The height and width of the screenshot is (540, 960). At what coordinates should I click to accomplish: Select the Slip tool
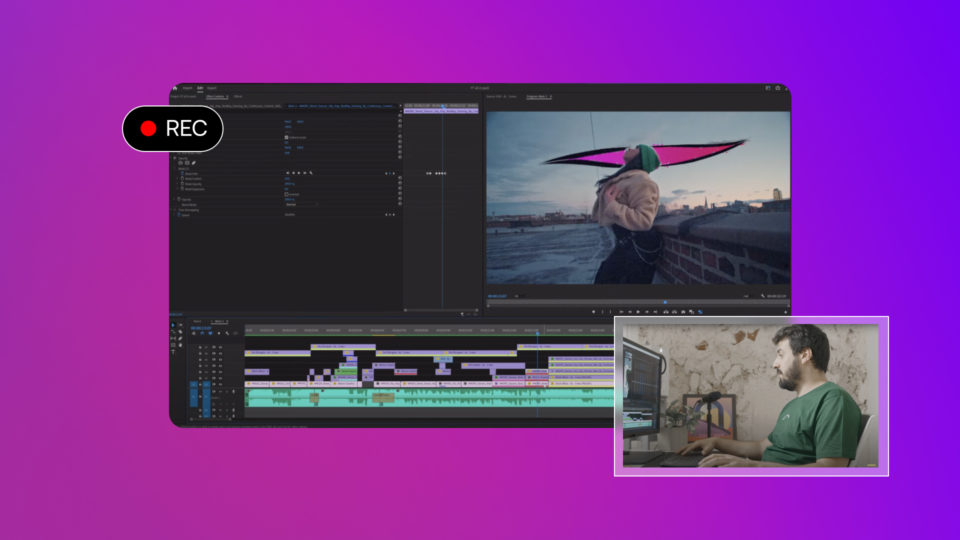pyautogui.click(x=173, y=339)
